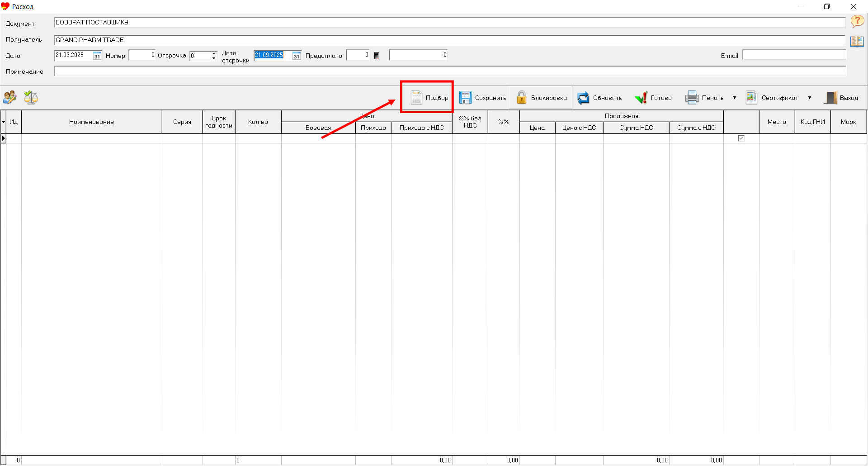Expand the Печать dropdown arrow
Image resolution: width=868 pixels, height=466 pixels.
pyautogui.click(x=734, y=98)
